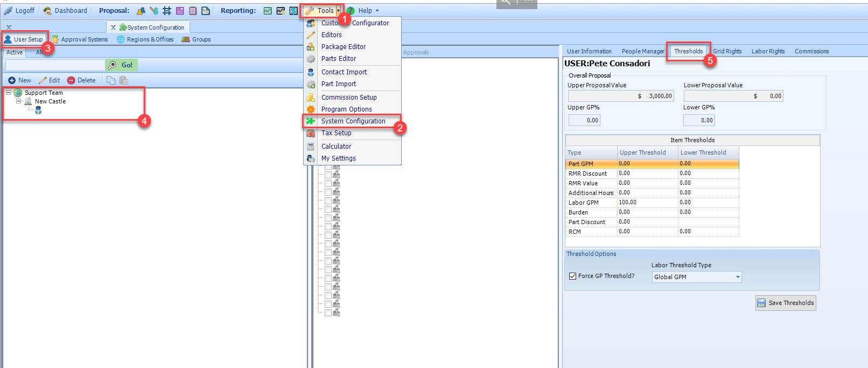Viewport: 868px width, 368px height.
Task: Open Commission Setup from the menu
Action: pos(349,98)
